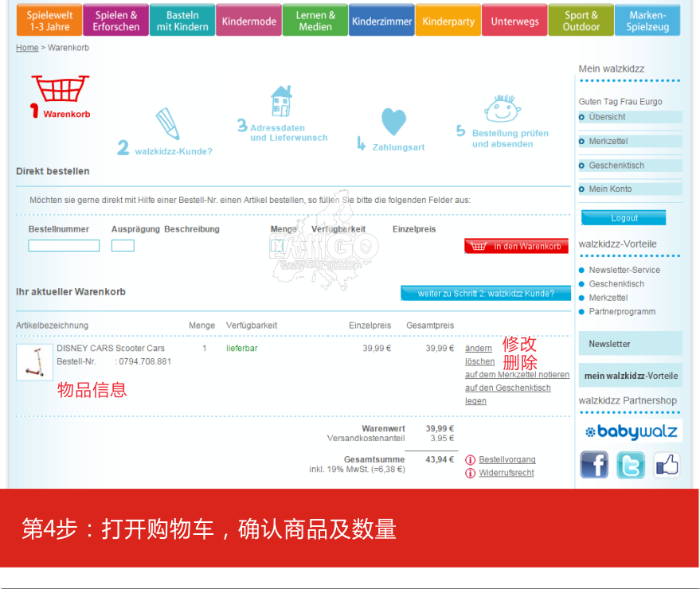Click the smiley face Bestellung prüfen icon
This screenshot has width=700, height=589.
[503, 109]
